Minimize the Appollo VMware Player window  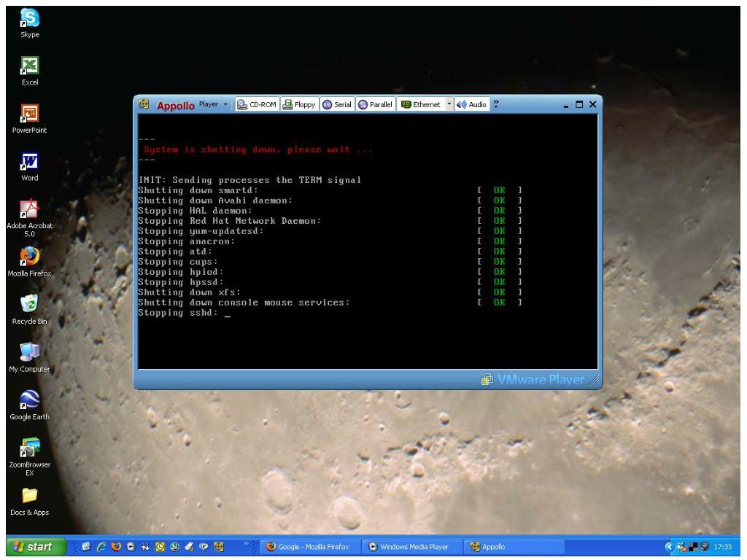coord(566,105)
